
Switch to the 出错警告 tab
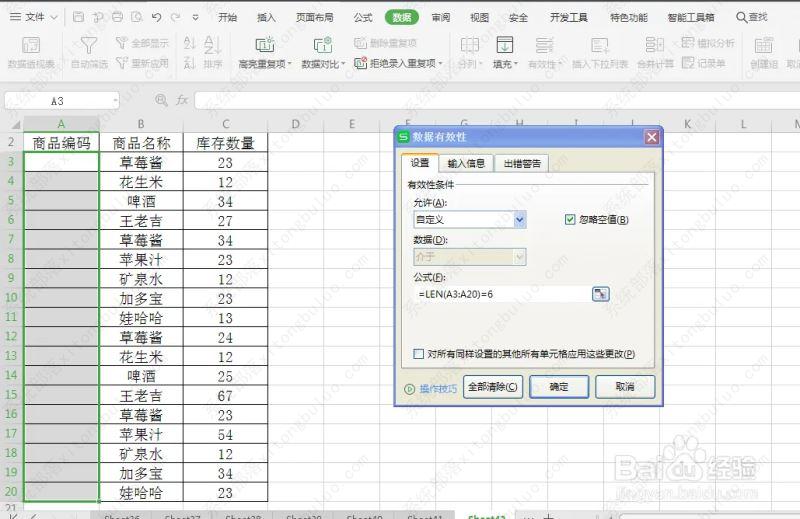coord(522,163)
